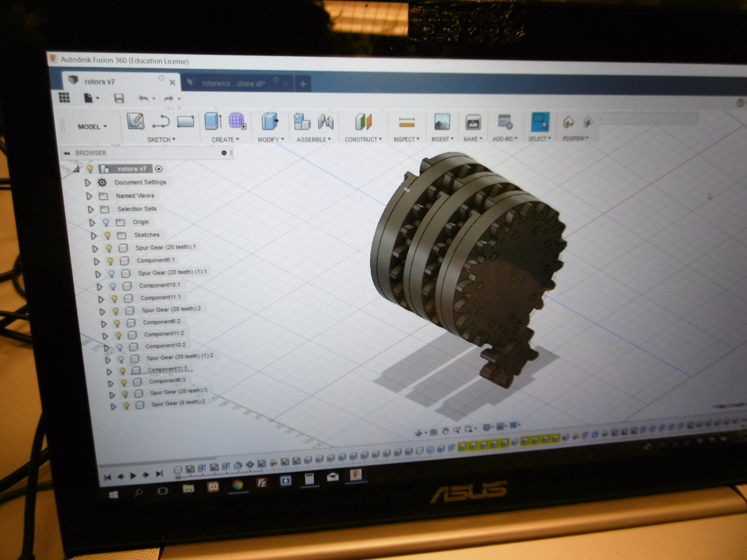Toggle visibility of Spur Gear (8 teeth):2
747x560 pixels.
(126, 405)
